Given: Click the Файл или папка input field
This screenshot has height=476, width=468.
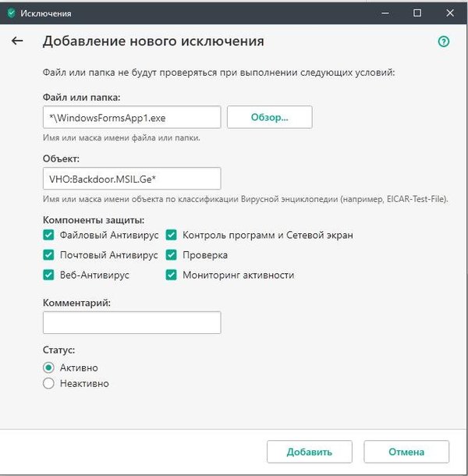Looking at the screenshot, I should click(x=132, y=117).
